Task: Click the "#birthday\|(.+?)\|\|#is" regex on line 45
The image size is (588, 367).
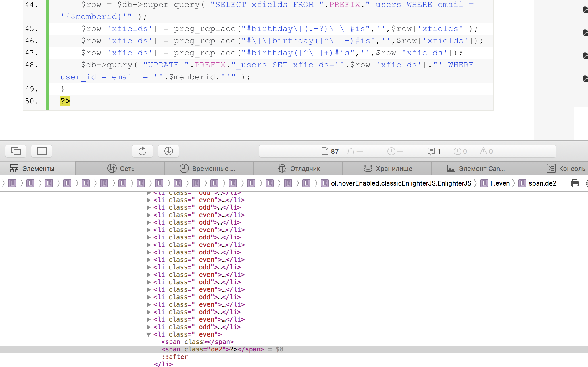Action: point(306,29)
